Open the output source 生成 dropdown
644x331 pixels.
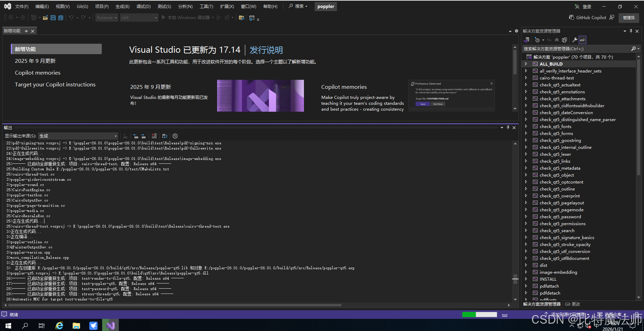pos(78,136)
